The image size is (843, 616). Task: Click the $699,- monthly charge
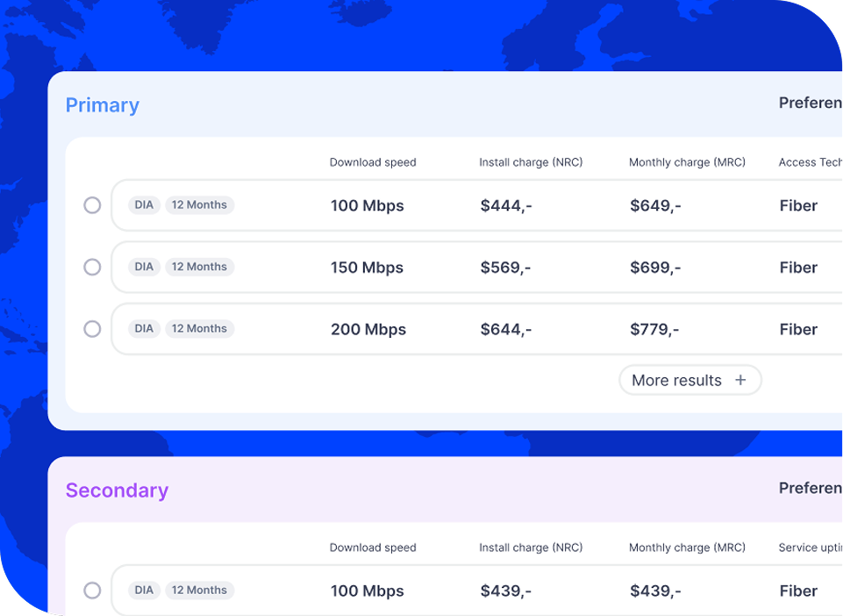[x=655, y=268]
